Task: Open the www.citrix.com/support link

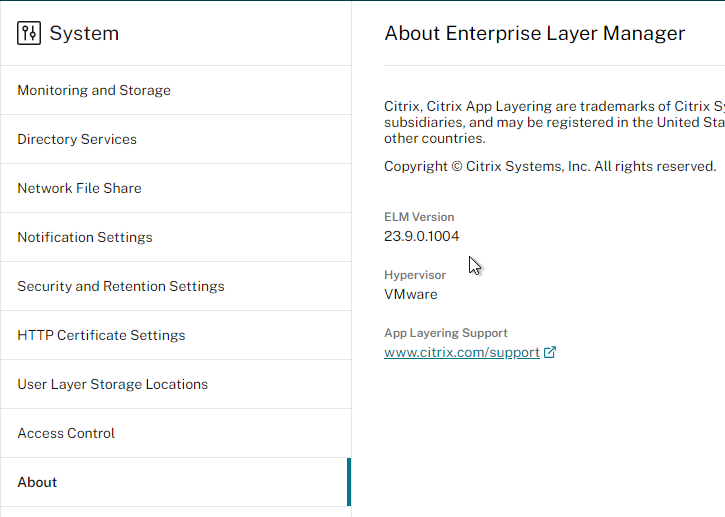Action: tap(462, 352)
